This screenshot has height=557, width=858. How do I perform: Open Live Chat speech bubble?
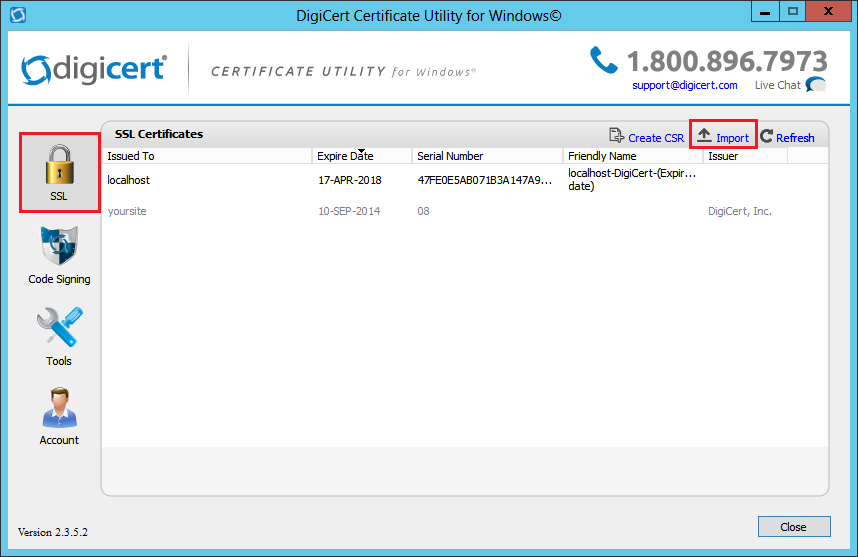click(x=816, y=85)
